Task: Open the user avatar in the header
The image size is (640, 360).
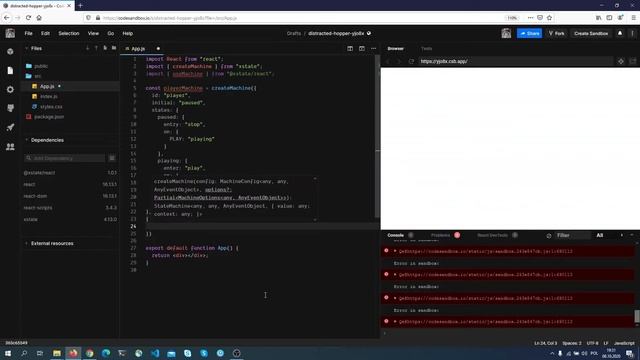Action: 506,33
